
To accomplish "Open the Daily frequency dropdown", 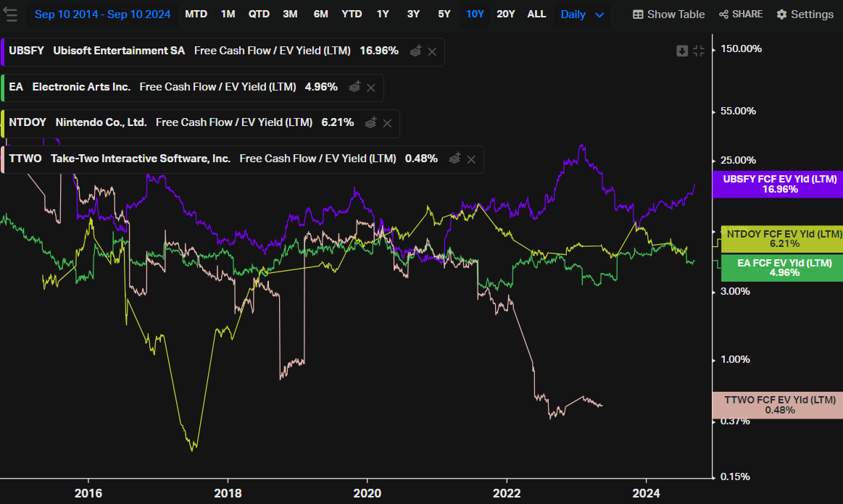I will pyautogui.click(x=581, y=14).
